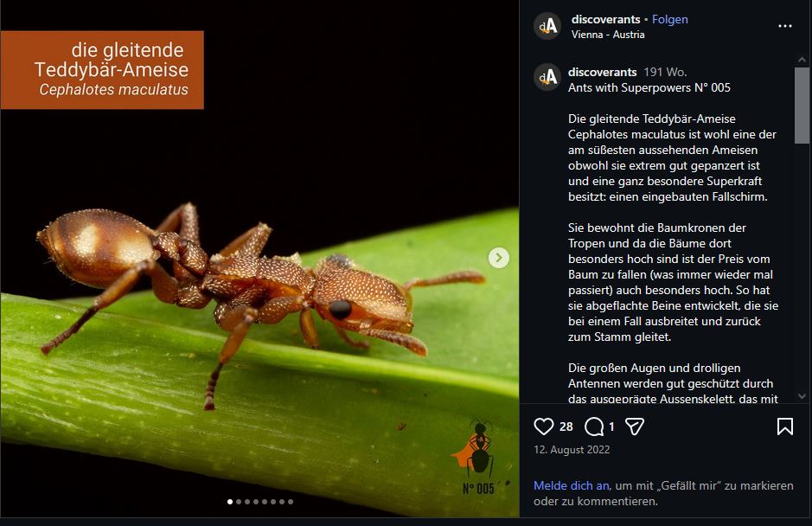The width and height of the screenshot is (812, 526).
Task: Click the discoverants username above the caption
Action: 602,72
